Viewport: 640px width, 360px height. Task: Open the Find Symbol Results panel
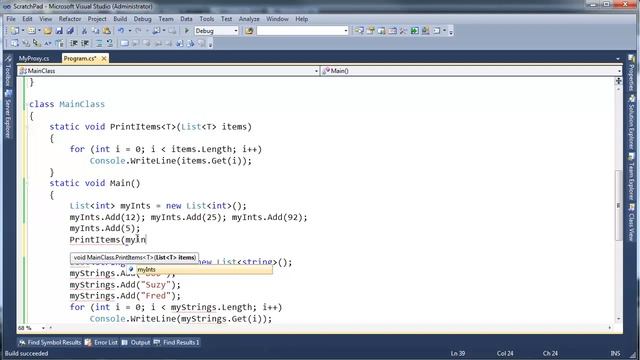tap(50, 342)
